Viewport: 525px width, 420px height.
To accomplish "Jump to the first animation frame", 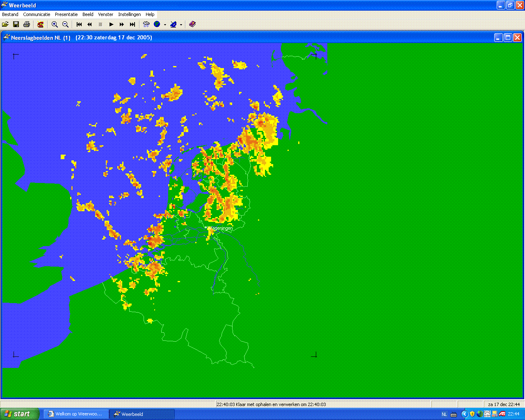I will [x=79, y=25].
